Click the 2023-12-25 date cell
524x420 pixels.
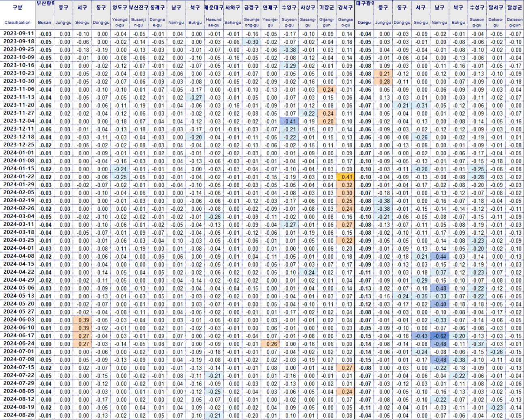coord(18,145)
